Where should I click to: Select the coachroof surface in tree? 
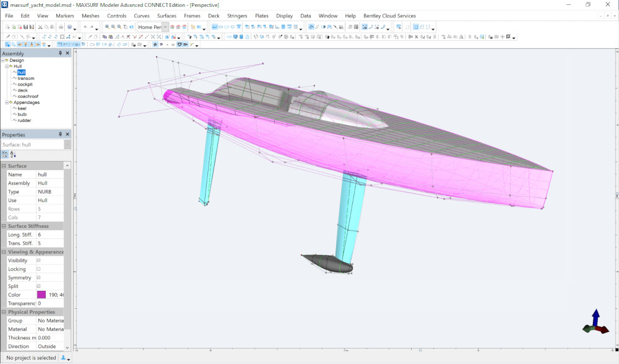(28, 97)
